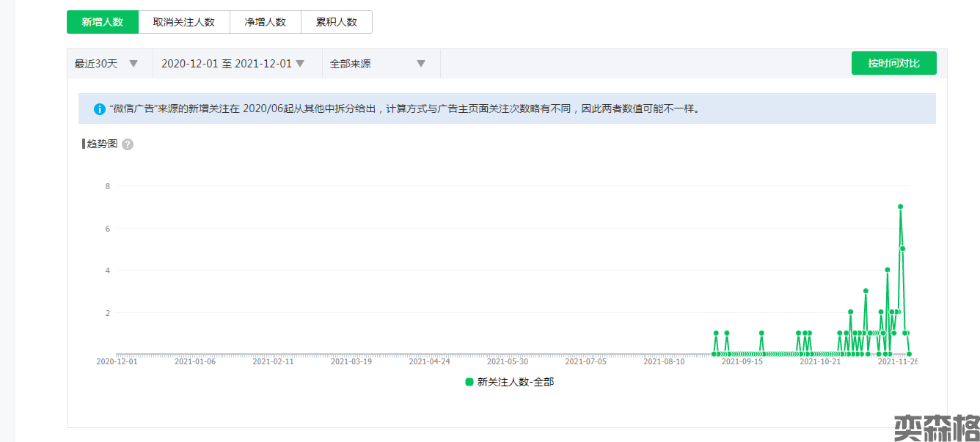980x442 pixels.
Task: Click the highest data point at value 7
Action: coord(900,207)
